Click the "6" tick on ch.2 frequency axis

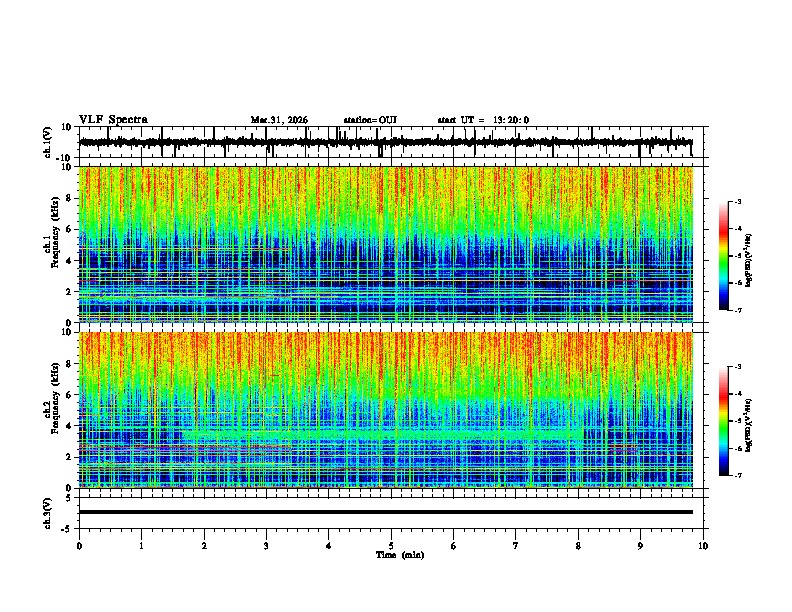pyautogui.click(x=70, y=395)
